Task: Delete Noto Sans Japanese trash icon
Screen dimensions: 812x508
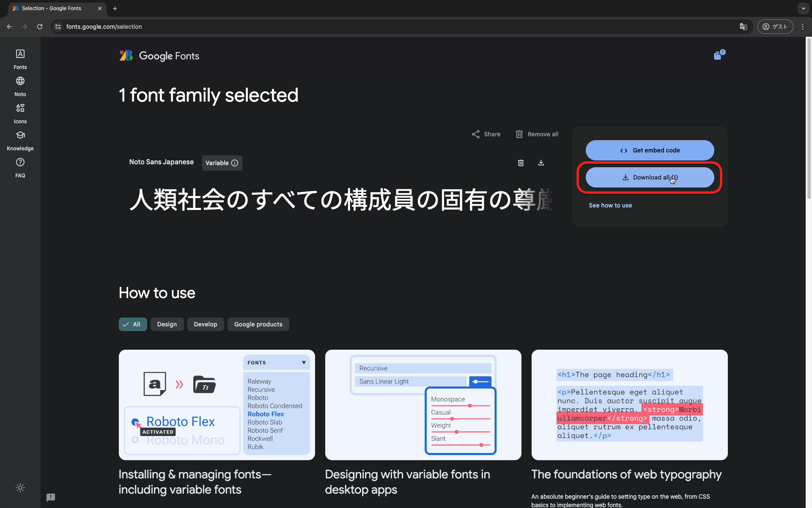Action: point(521,163)
